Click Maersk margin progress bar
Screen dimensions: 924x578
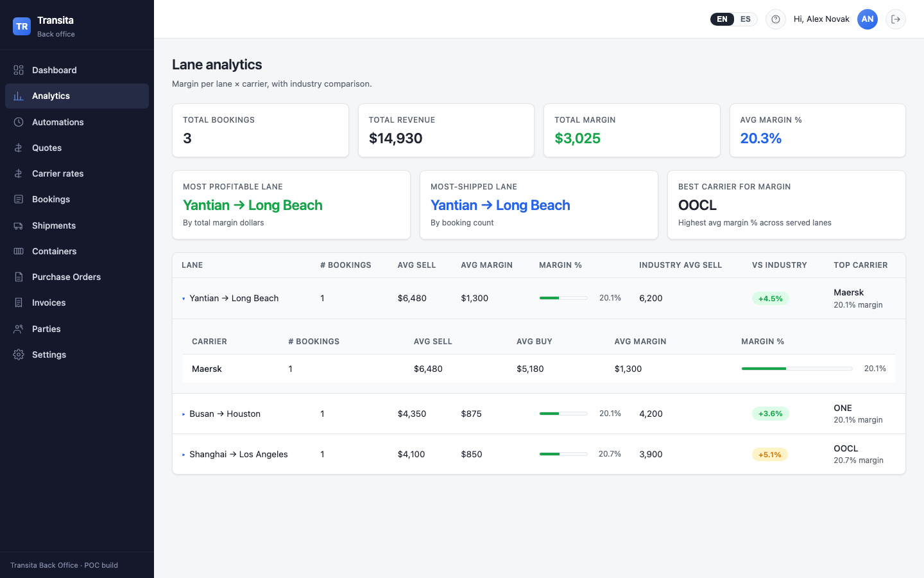coord(797,369)
